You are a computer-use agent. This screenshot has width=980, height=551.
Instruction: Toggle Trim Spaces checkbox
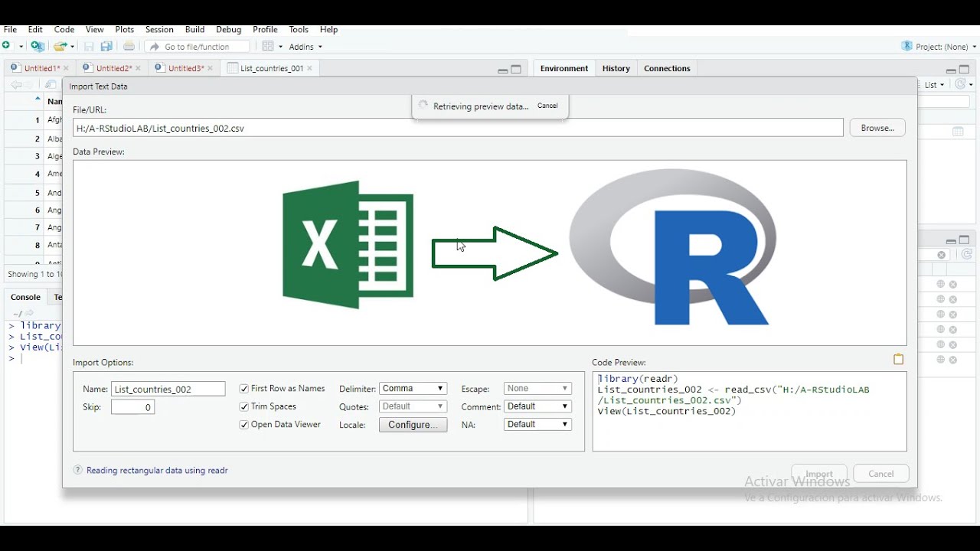(x=243, y=406)
